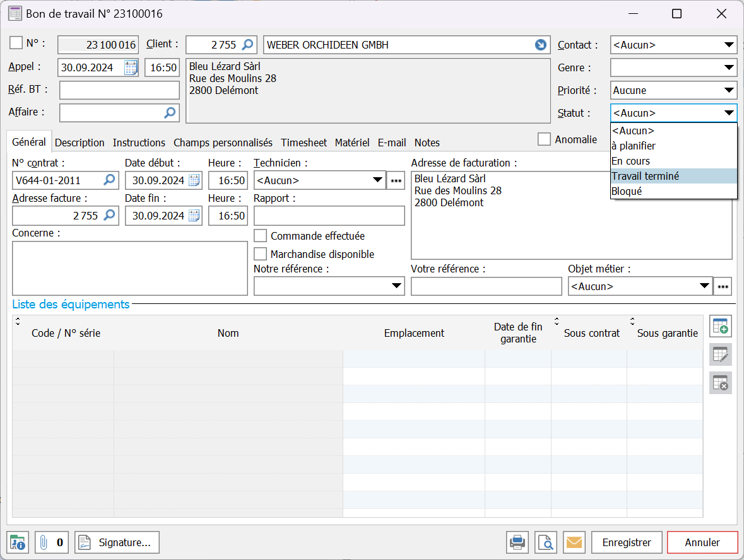Screen dimensions: 744x560
Task: Click the envelope email icon
Action: click(574, 542)
